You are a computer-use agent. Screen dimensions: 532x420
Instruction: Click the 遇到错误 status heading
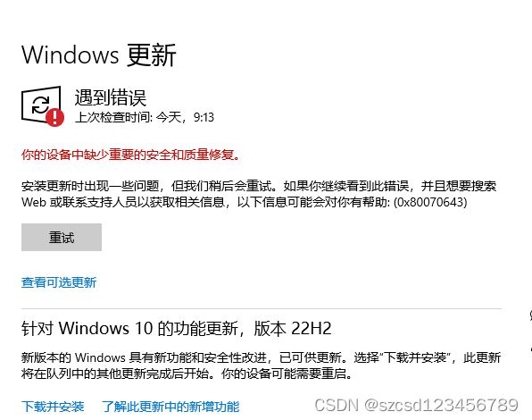pos(111,97)
